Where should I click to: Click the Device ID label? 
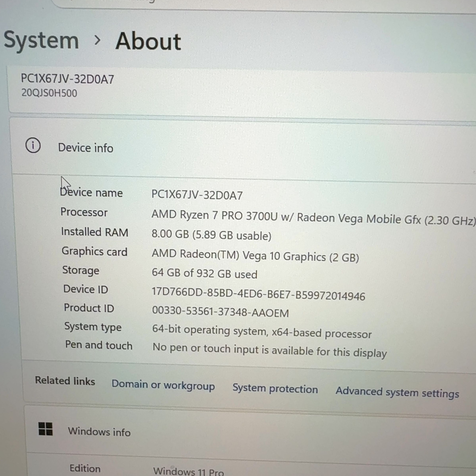click(86, 289)
